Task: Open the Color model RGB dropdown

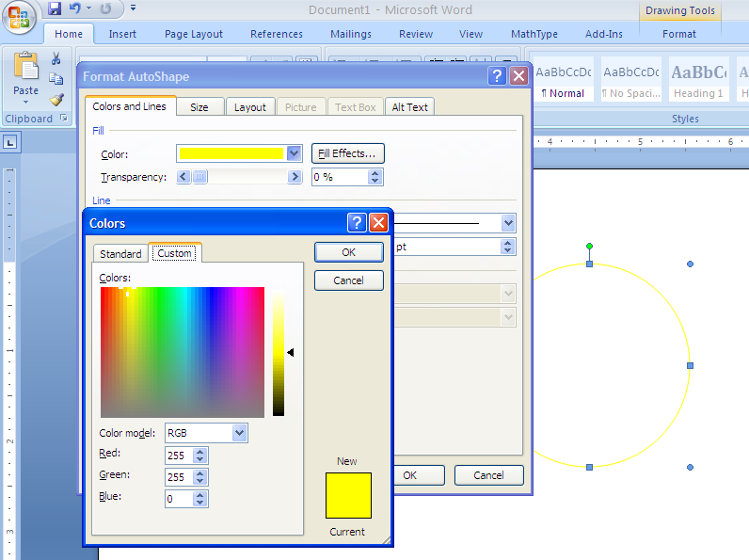Action: point(239,433)
